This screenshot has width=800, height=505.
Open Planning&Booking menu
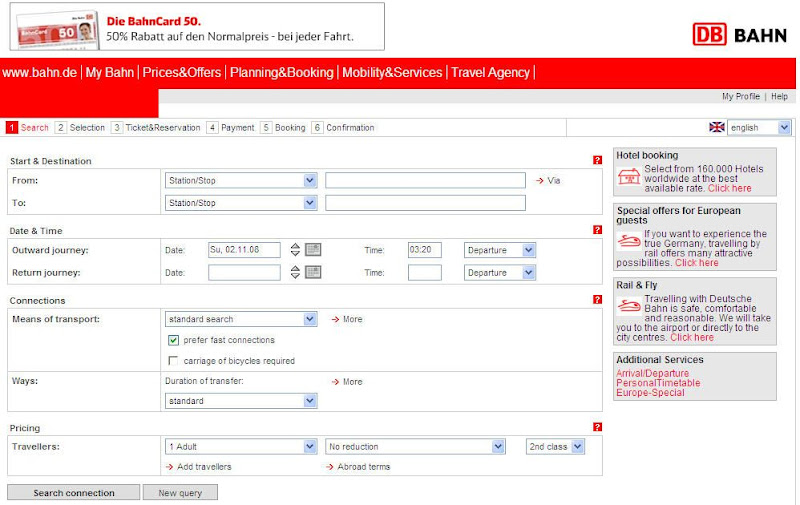click(x=282, y=72)
